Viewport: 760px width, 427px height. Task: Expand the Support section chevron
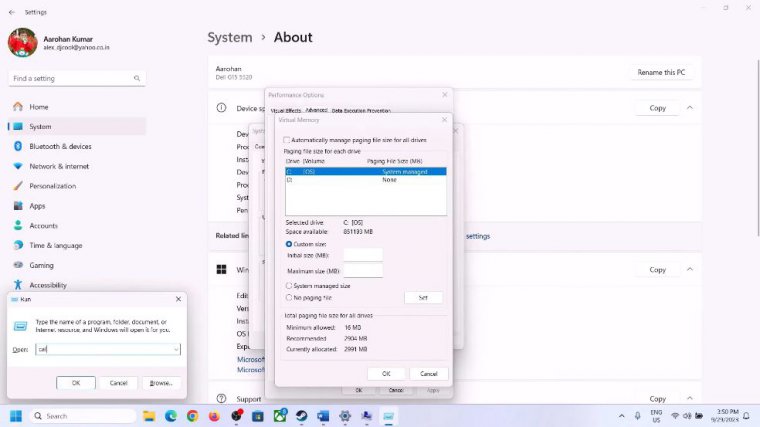[689, 399]
